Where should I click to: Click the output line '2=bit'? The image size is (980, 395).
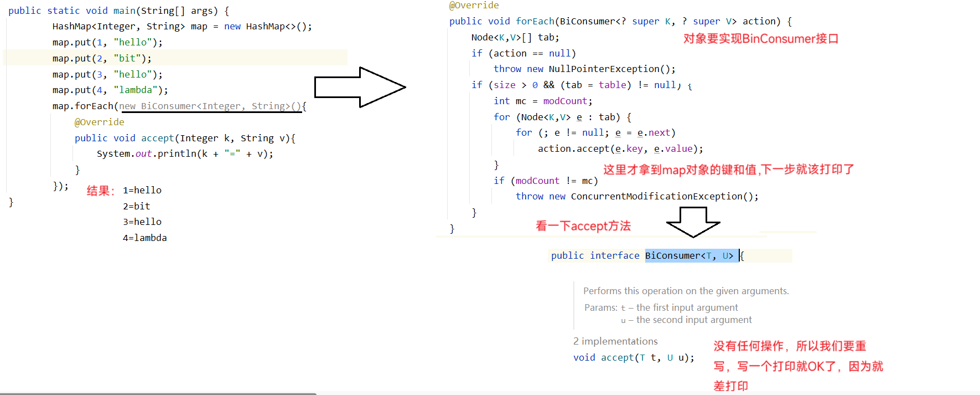click(x=137, y=206)
